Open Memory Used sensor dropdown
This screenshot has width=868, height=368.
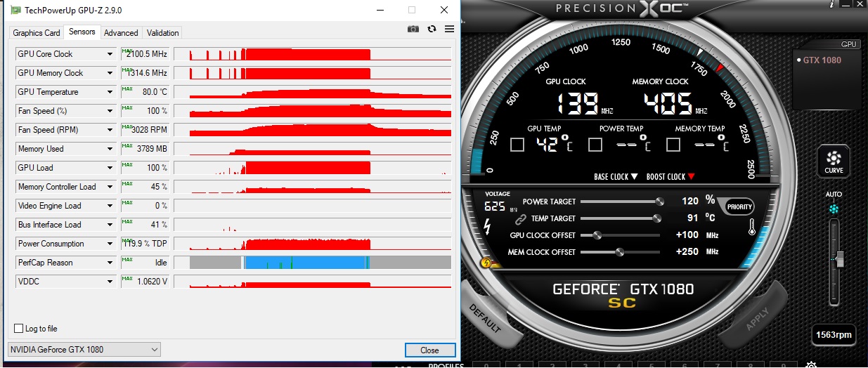pyautogui.click(x=110, y=149)
